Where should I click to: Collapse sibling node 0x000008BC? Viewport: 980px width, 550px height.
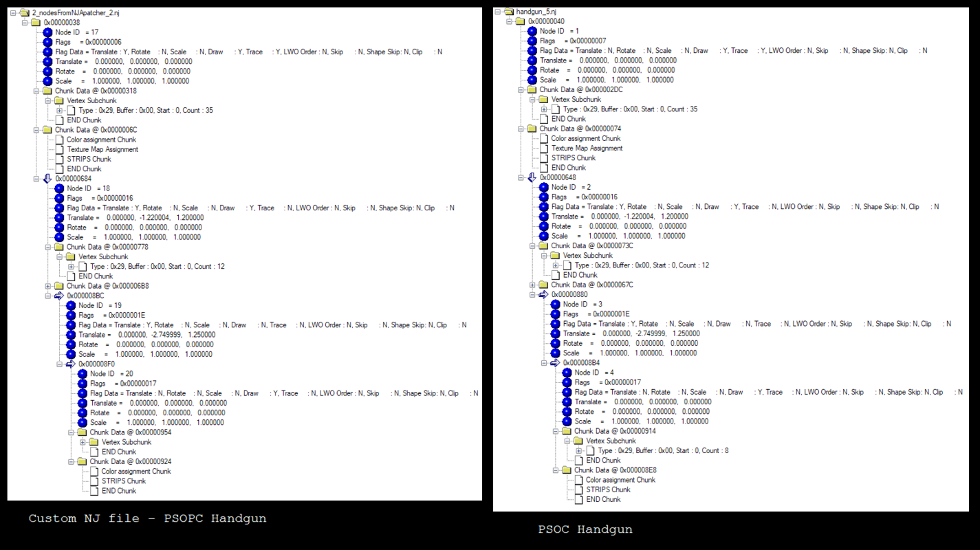pos(48,296)
